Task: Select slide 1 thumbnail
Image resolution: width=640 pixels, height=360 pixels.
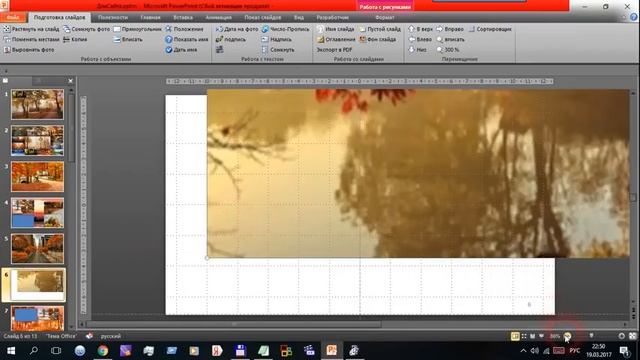Action: (37, 104)
